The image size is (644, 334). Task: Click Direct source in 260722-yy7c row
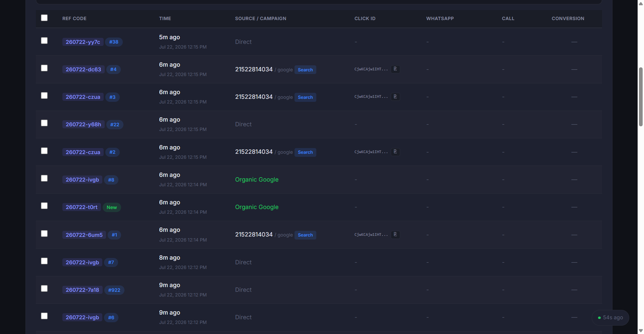243,42
